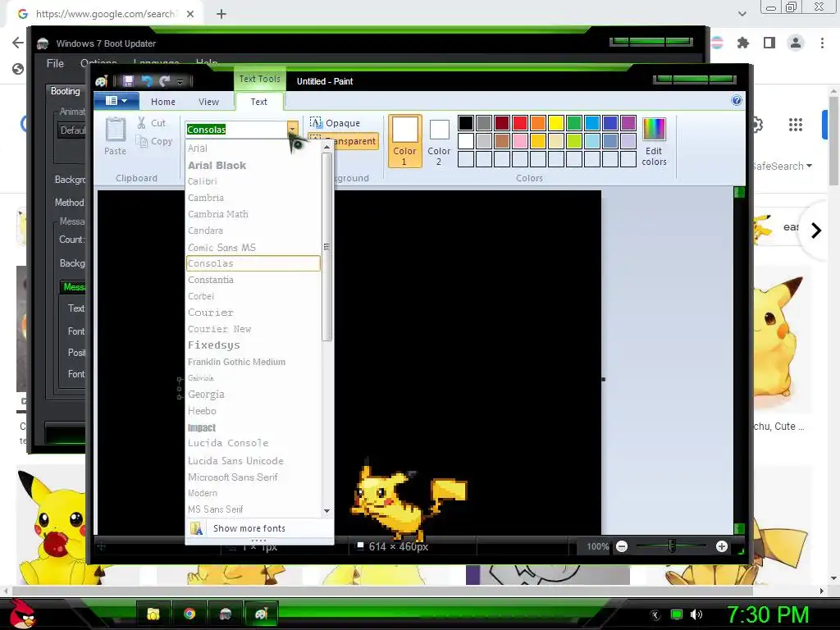Click the Angry Birds start button
Image resolution: width=840 pixels, height=630 pixels.
tap(23, 614)
